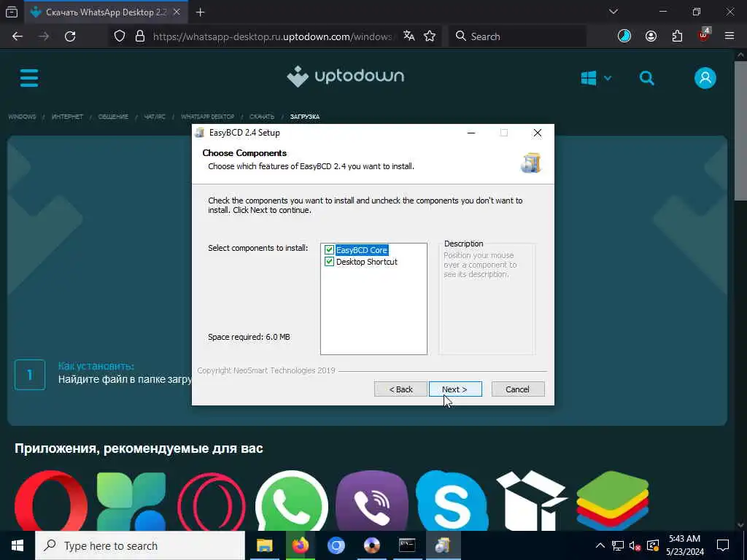Open File Explorer from taskbar

coord(264,545)
